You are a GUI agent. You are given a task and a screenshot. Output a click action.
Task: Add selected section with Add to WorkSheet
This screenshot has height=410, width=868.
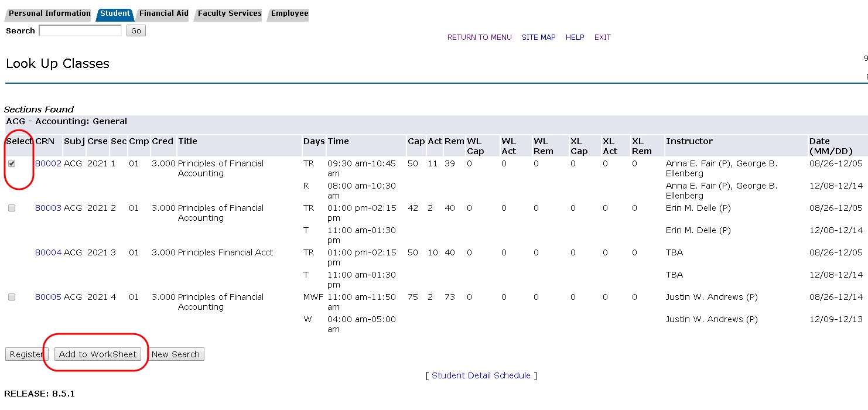coord(98,354)
